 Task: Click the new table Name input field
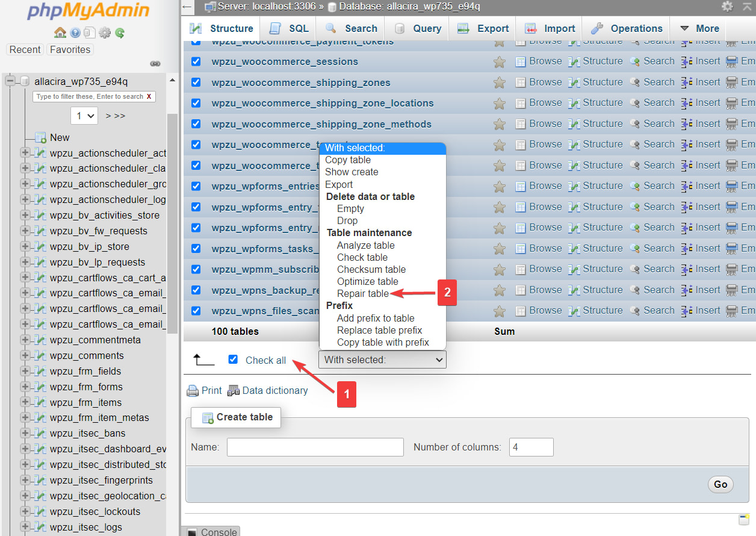tap(315, 447)
